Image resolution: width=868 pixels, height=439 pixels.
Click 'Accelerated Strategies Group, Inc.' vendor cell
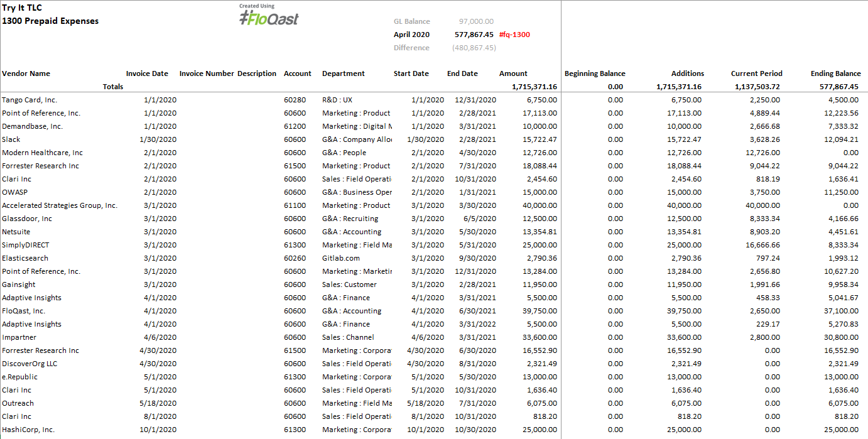click(60, 205)
